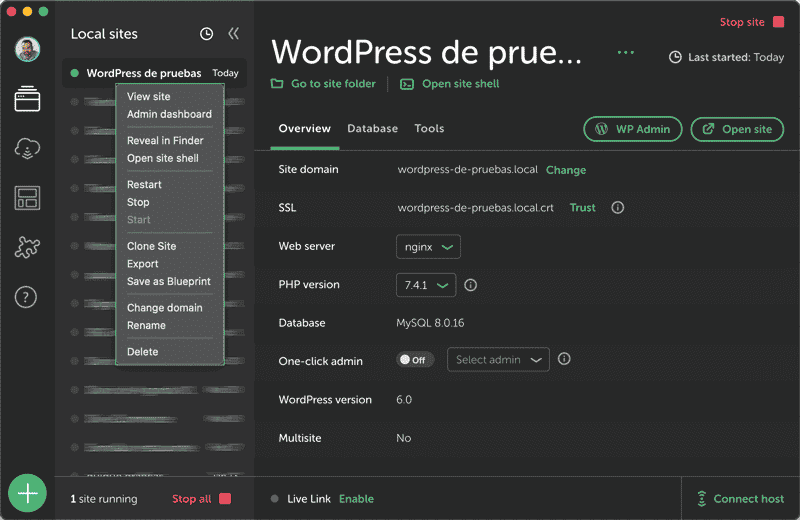Click the WP Admin button
The image size is (800, 520).
(633, 129)
